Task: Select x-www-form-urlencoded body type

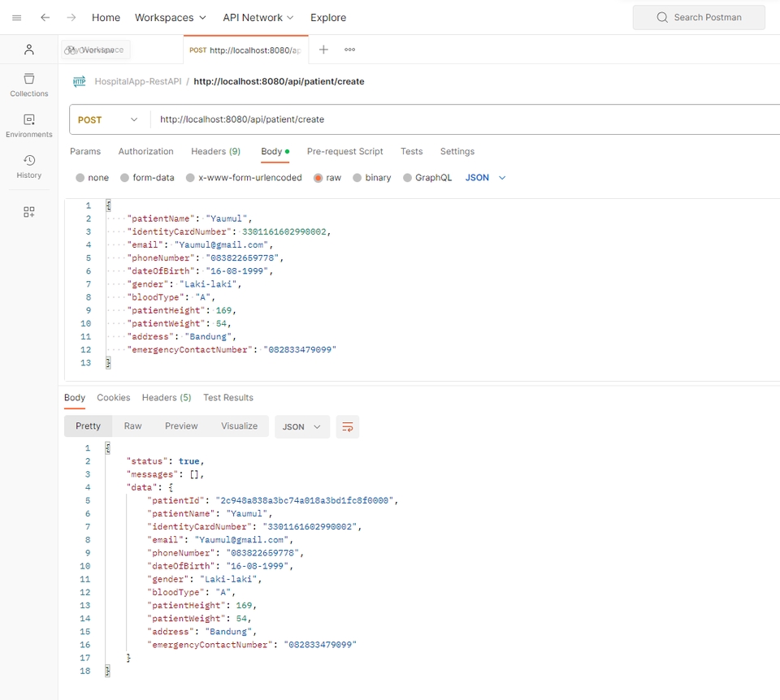Action: [190, 178]
